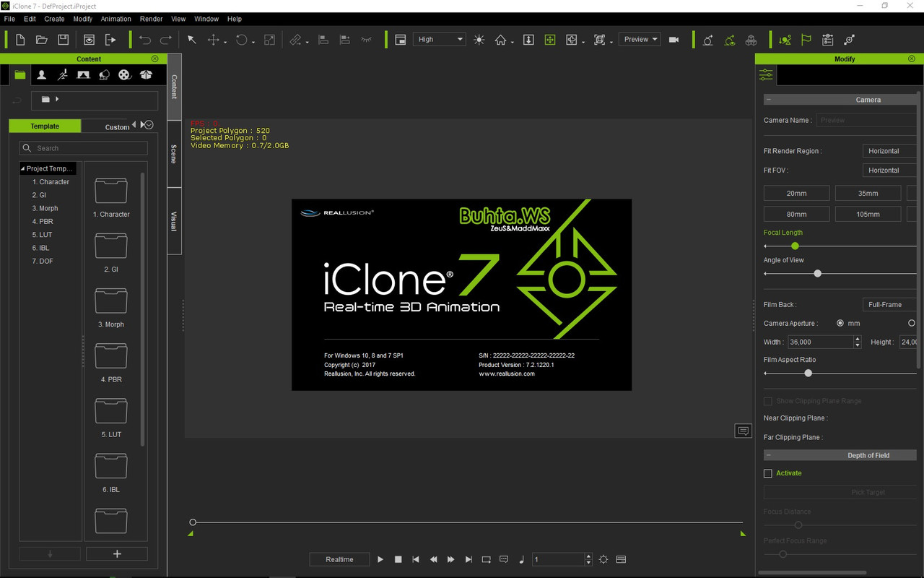Open the Fit Render Region Horizontal dropdown

tap(889, 151)
